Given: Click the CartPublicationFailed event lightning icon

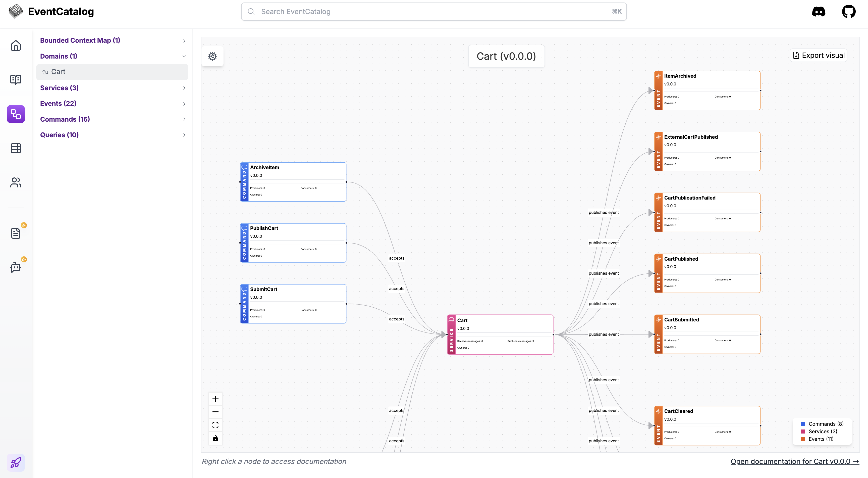Looking at the screenshot, I should pos(659,198).
